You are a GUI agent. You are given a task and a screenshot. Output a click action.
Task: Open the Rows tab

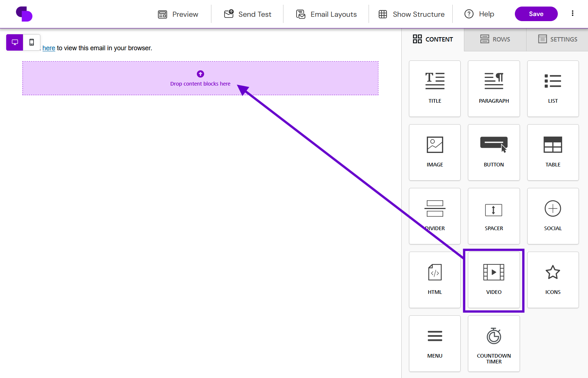(495, 39)
